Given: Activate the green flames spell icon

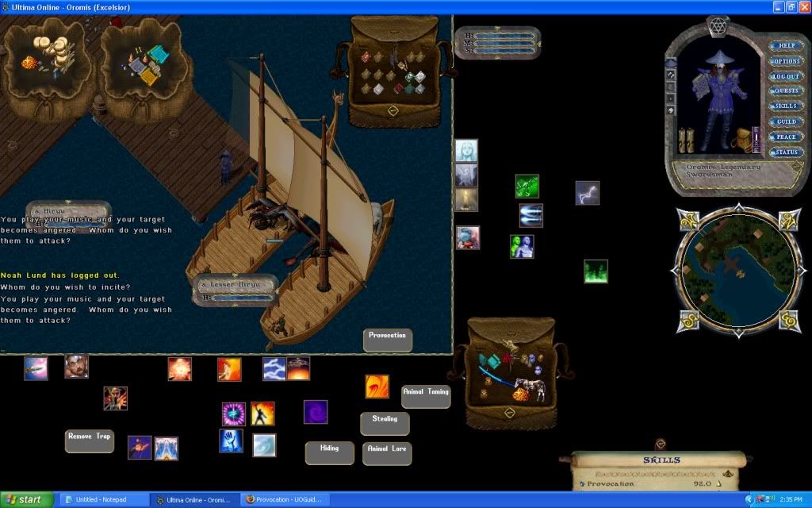Looking at the screenshot, I should pyautogui.click(x=596, y=271).
